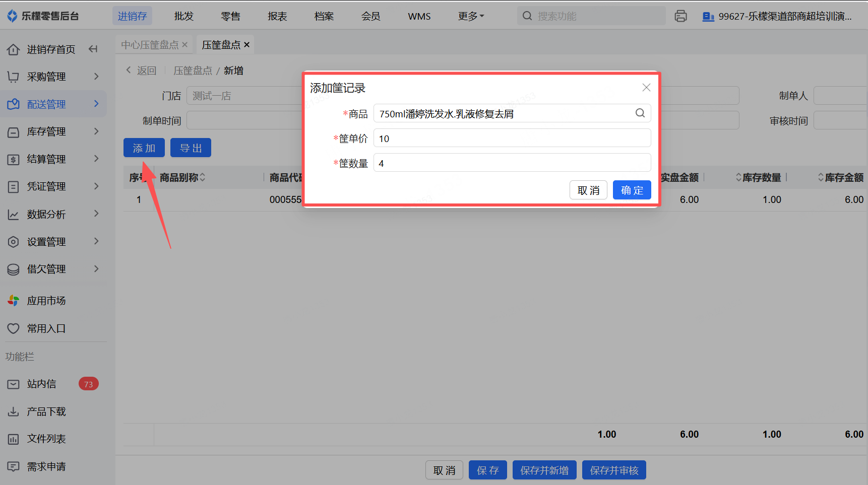
Task: Open 站内信 envelope icon in sidebar
Action: pyautogui.click(x=13, y=384)
